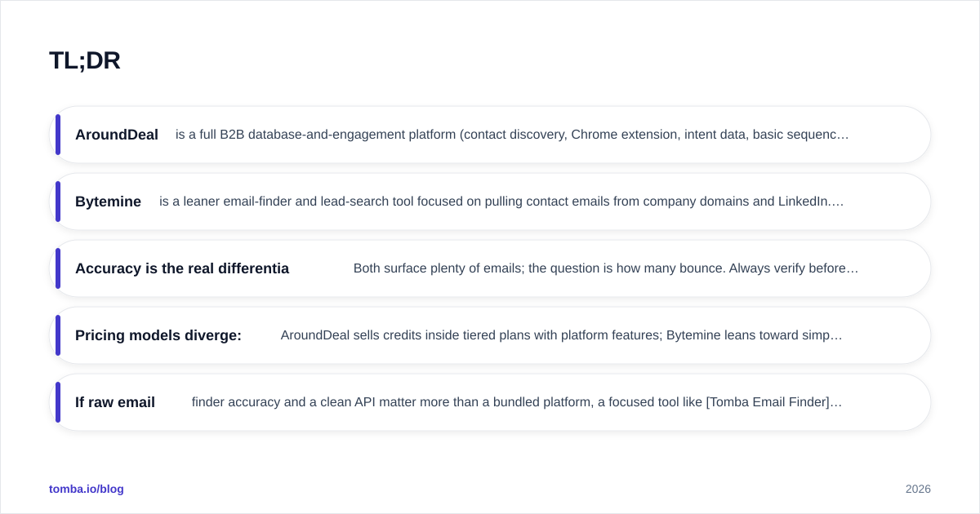Click the bold AroundDeal label
Screen dimensions: 980x514
tap(117, 135)
